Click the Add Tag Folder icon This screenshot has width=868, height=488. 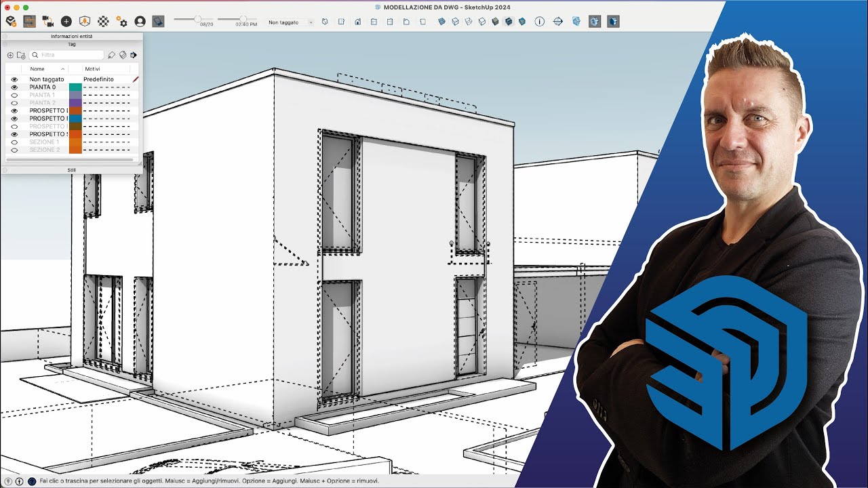21,55
